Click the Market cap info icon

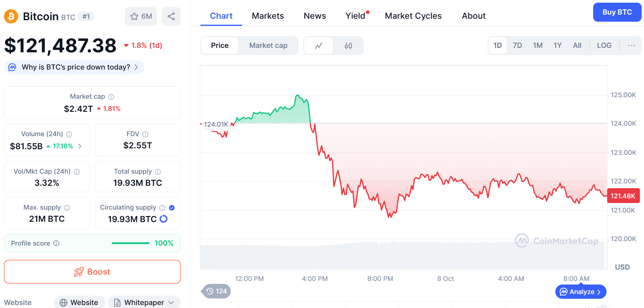[111, 97]
